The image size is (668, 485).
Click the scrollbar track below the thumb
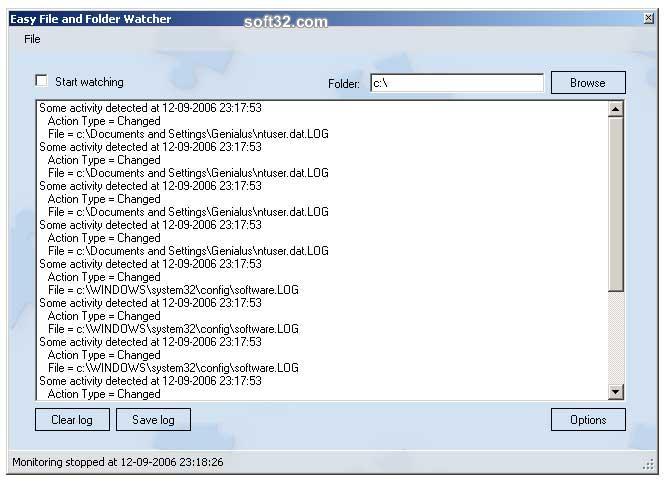point(615,338)
